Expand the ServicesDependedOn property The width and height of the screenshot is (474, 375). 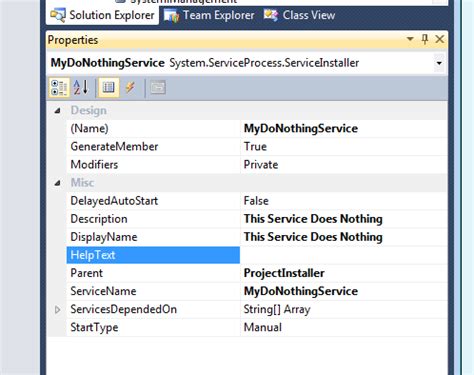tap(57, 309)
